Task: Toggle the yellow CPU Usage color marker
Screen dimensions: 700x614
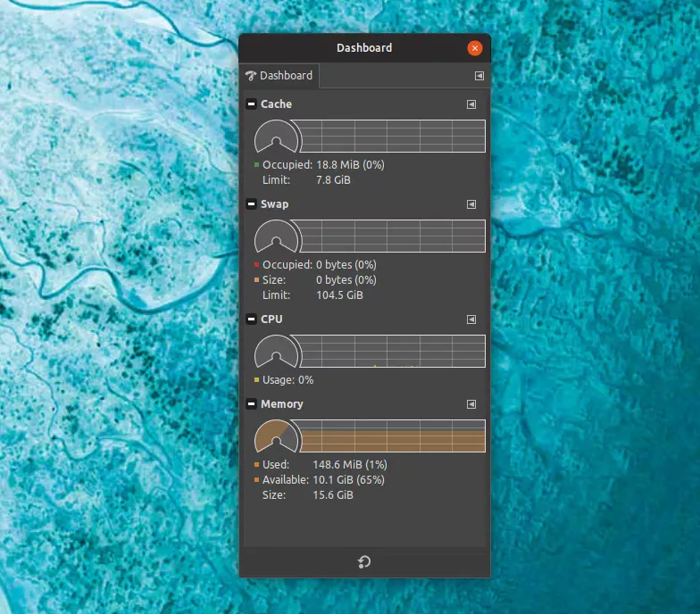Action: coord(257,380)
